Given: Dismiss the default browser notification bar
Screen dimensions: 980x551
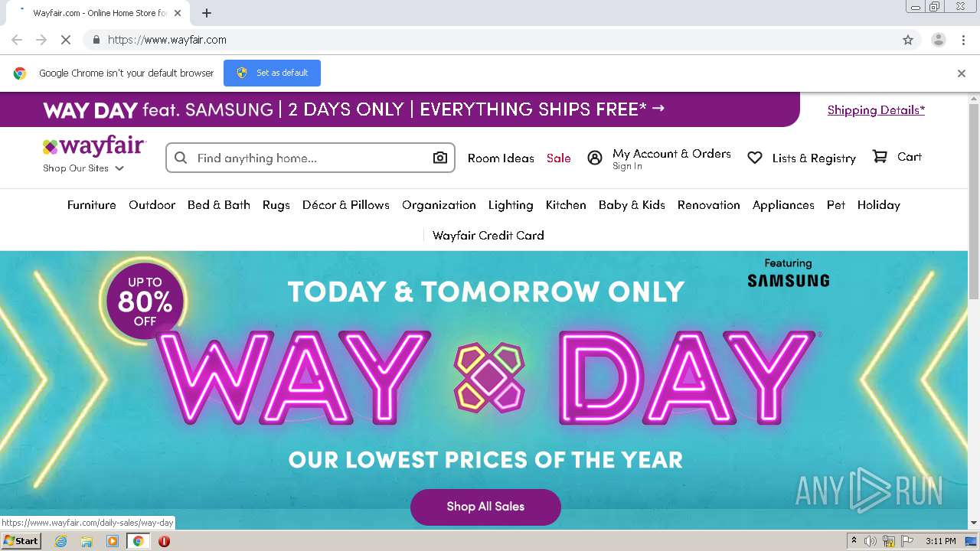Looking at the screenshot, I should tap(962, 73).
